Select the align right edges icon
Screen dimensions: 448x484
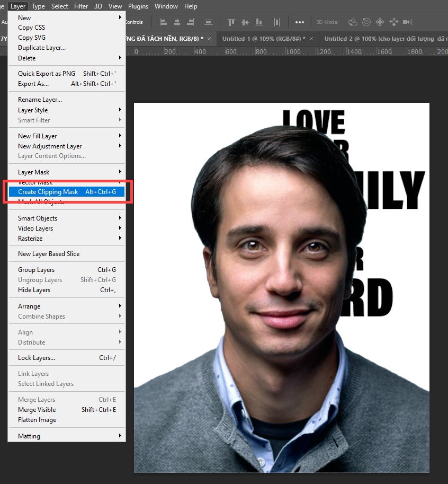point(190,22)
